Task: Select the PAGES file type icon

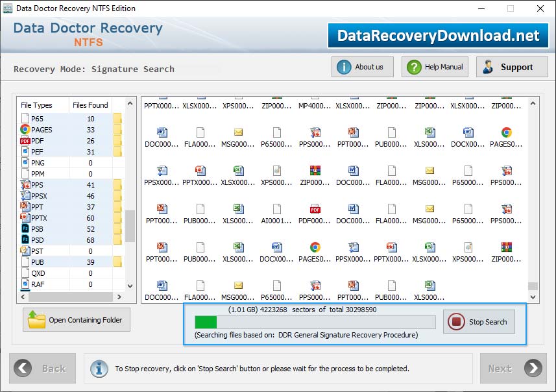Action: 25,130
